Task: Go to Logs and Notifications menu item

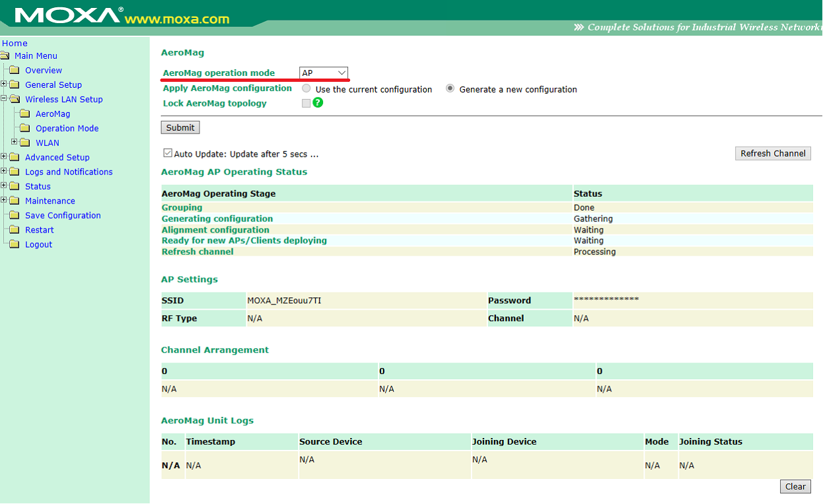Action: 69,172
